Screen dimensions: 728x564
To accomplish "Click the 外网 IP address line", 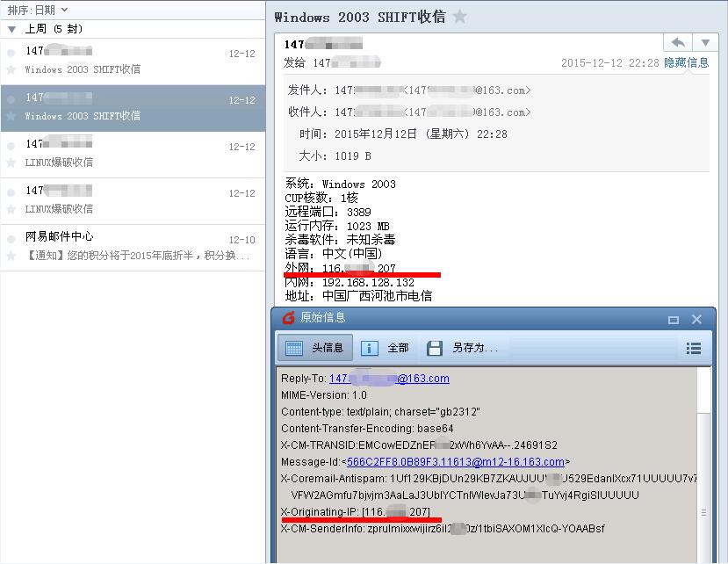I will pyautogui.click(x=341, y=268).
